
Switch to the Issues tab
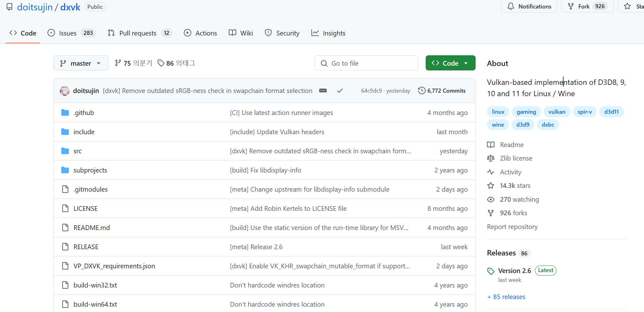tap(72, 33)
